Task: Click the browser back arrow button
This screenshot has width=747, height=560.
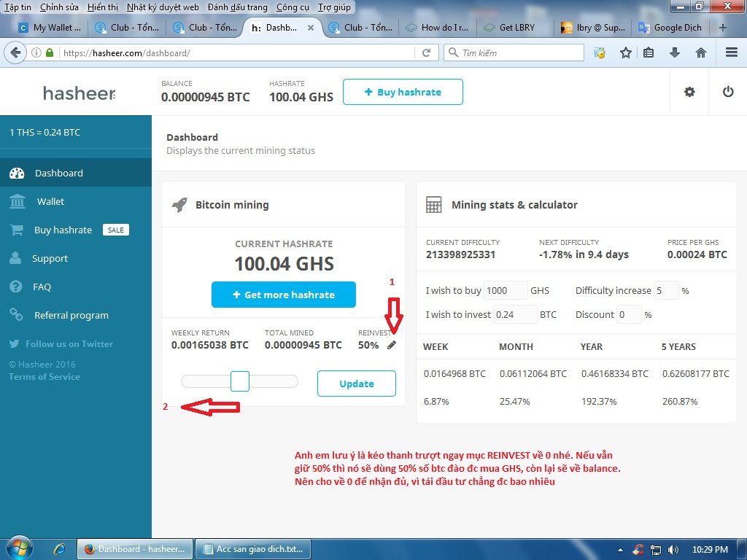Action: click(15, 52)
